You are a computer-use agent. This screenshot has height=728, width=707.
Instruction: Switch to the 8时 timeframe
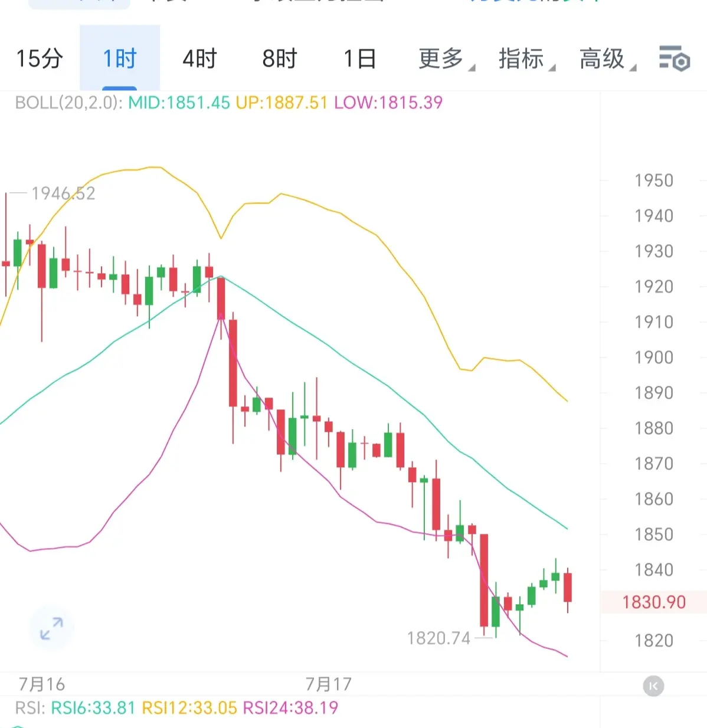click(280, 58)
